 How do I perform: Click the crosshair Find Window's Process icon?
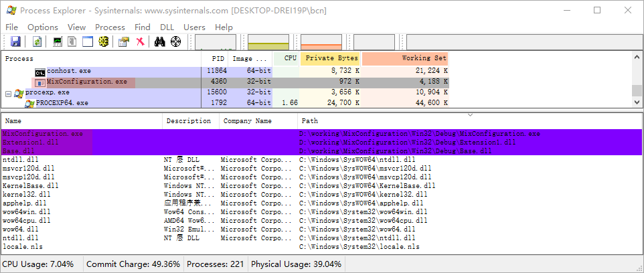click(x=176, y=41)
